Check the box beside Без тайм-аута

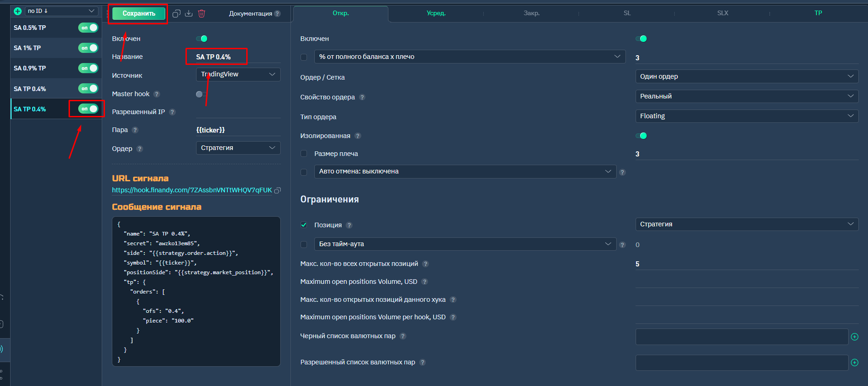pos(304,244)
